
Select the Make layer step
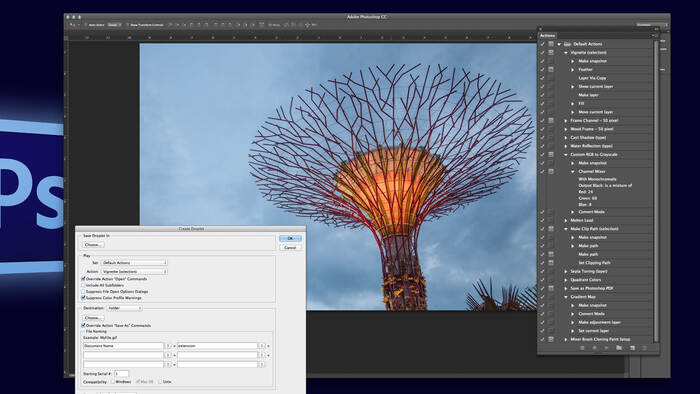pos(588,95)
